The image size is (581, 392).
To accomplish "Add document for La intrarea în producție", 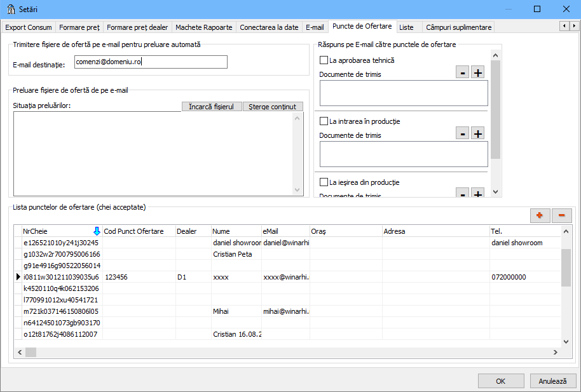I will [x=478, y=133].
